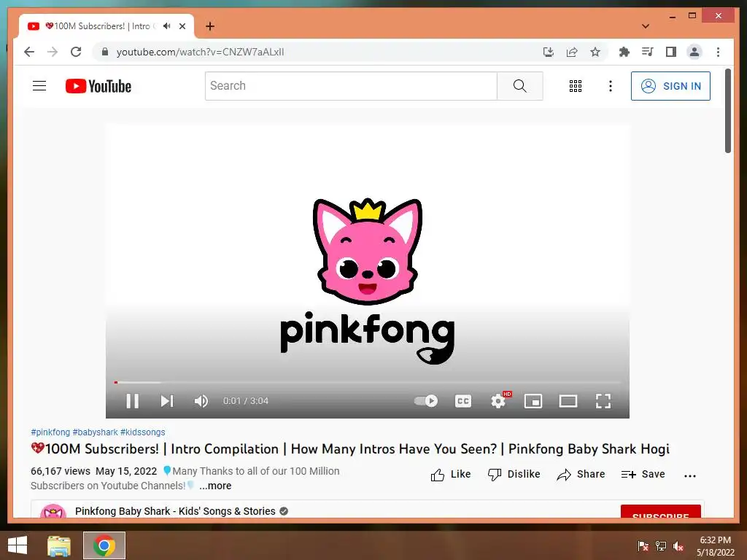This screenshot has height=560, width=747.
Task: Open tab search chevron
Action: tap(646, 26)
